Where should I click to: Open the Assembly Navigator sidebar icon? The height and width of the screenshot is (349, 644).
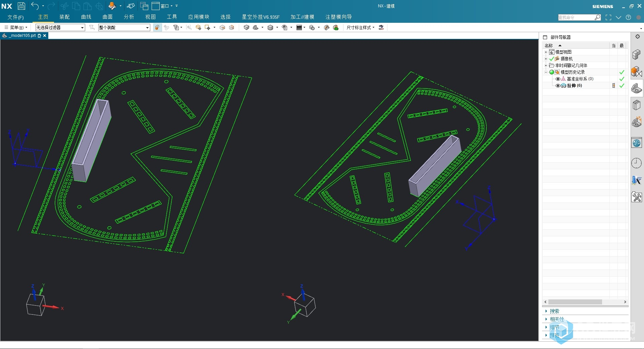[637, 54]
